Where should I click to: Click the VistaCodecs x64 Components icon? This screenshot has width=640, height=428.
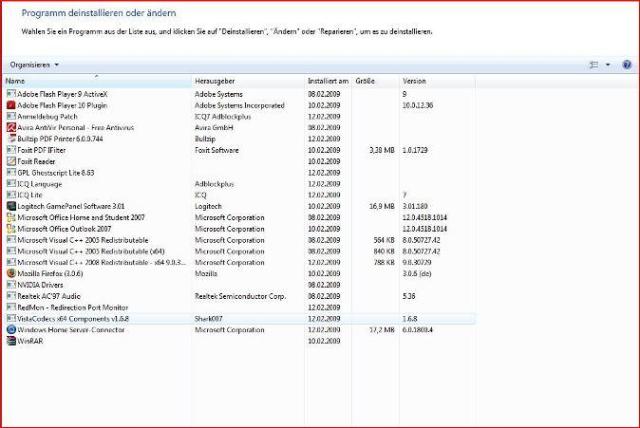11,319
